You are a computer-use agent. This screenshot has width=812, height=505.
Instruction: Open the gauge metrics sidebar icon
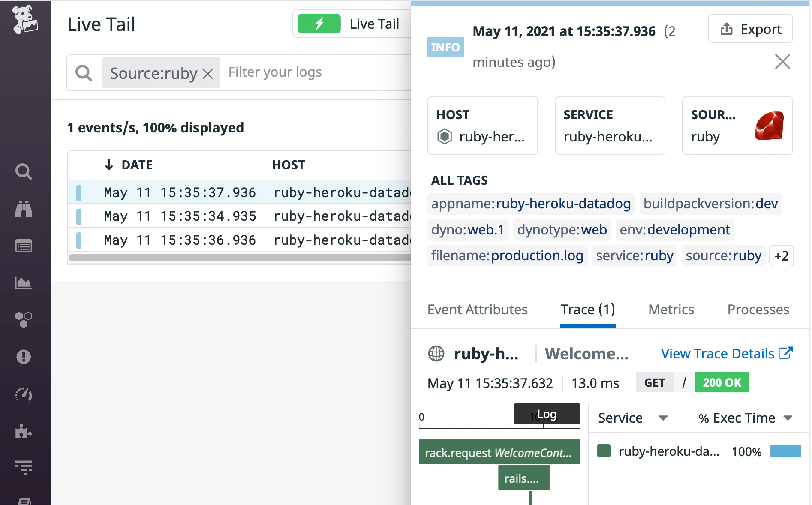point(24,394)
